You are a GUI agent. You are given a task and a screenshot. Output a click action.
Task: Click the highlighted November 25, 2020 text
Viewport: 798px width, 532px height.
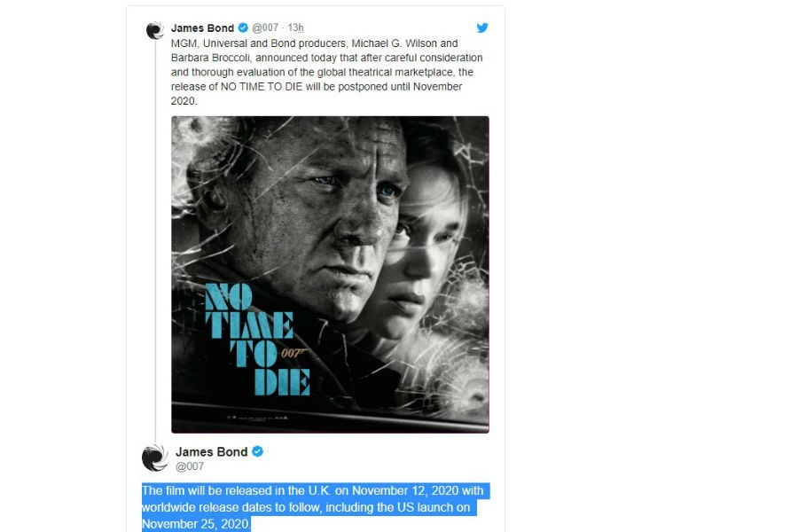[x=195, y=524]
